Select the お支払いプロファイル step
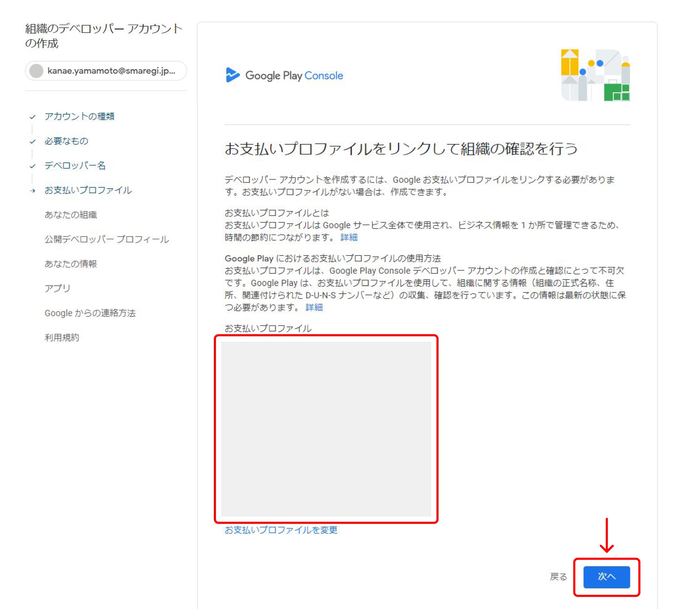Viewport: 700px width, 609px height. pos(88,190)
